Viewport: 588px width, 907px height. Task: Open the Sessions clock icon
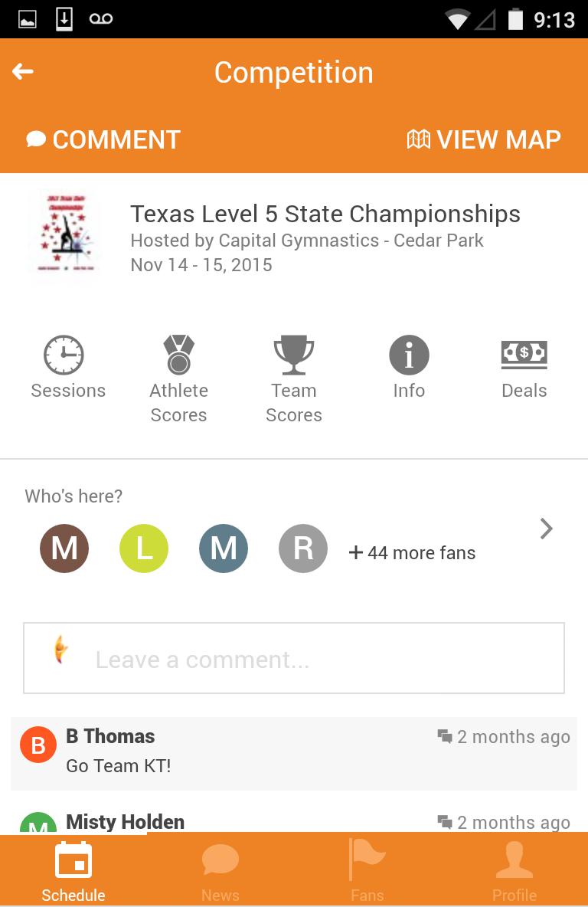click(64, 355)
